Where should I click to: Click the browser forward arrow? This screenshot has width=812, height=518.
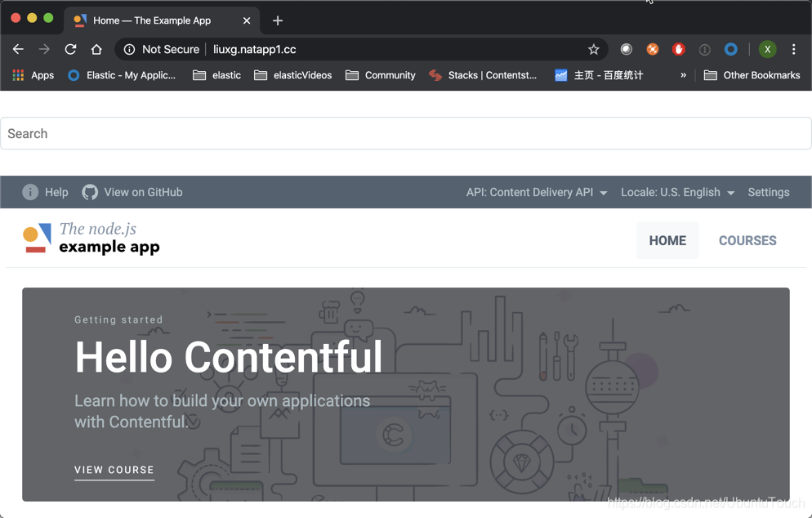point(45,49)
